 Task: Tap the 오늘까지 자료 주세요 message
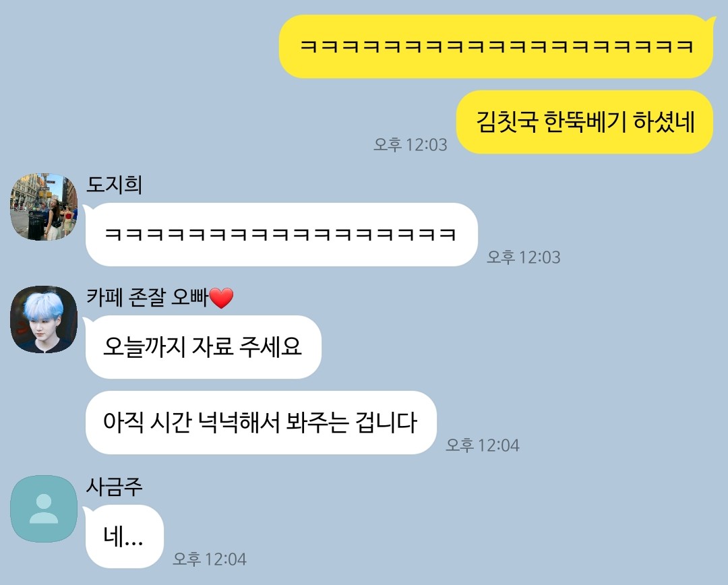coord(204,347)
